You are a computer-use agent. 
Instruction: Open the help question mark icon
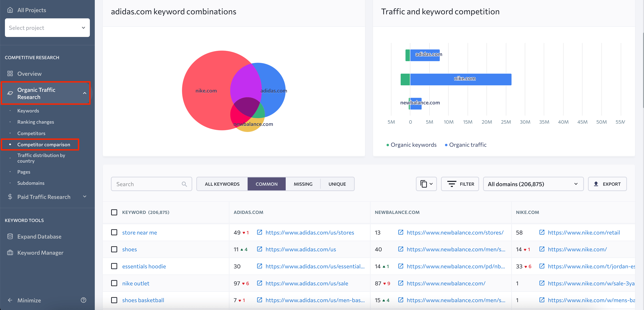(x=84, y=300)
